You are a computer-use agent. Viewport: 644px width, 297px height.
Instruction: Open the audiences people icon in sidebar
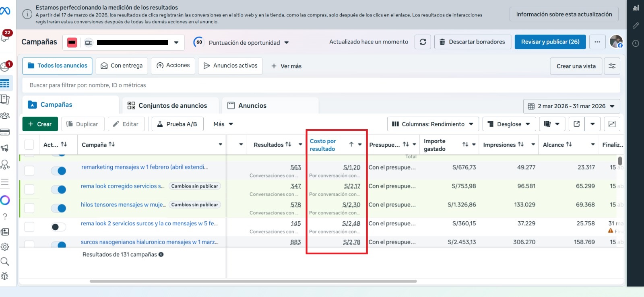tap(5, 115)
